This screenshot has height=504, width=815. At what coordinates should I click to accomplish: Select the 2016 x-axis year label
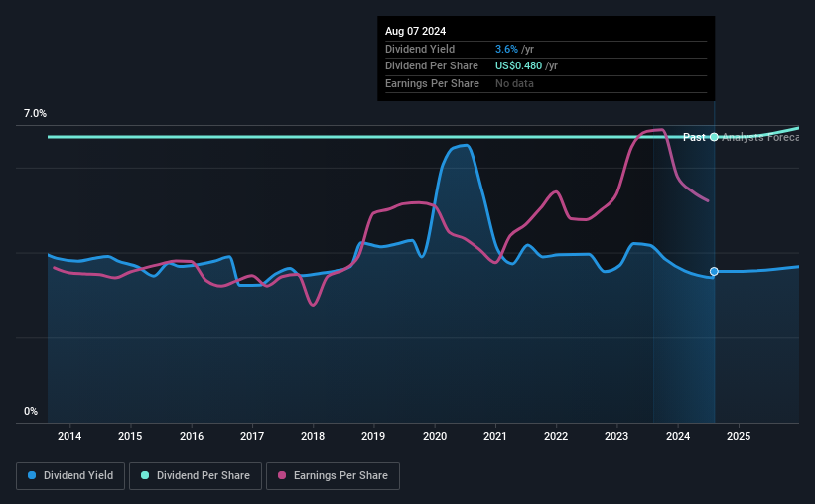192,436
